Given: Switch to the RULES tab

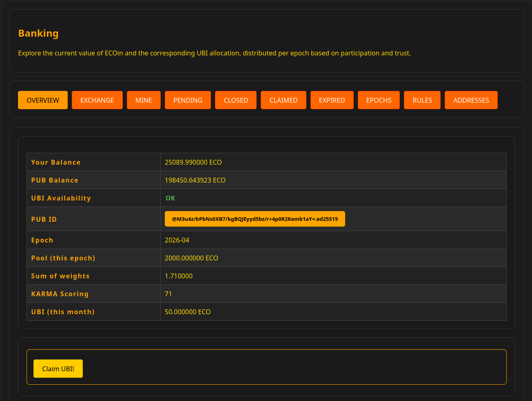Looking at the screenshot, I should (422, 100).
